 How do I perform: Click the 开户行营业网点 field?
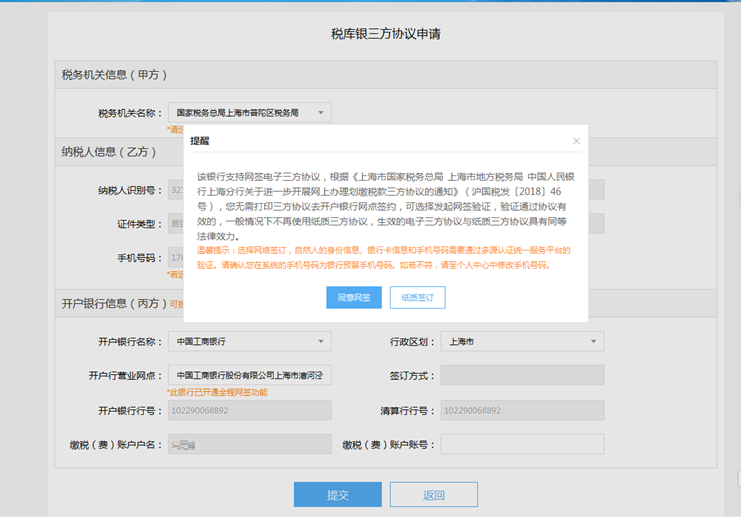(x=248, y=376)
